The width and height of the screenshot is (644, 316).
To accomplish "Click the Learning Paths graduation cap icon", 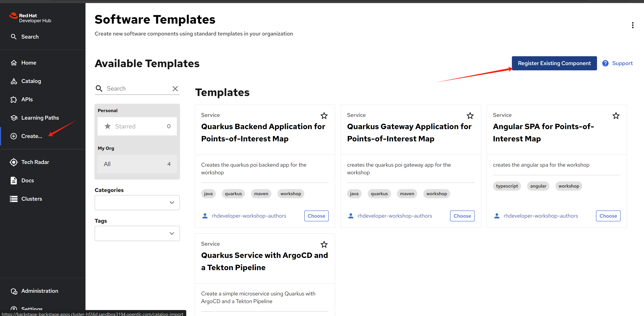I will pyautogui.click(x=14, y=118).
